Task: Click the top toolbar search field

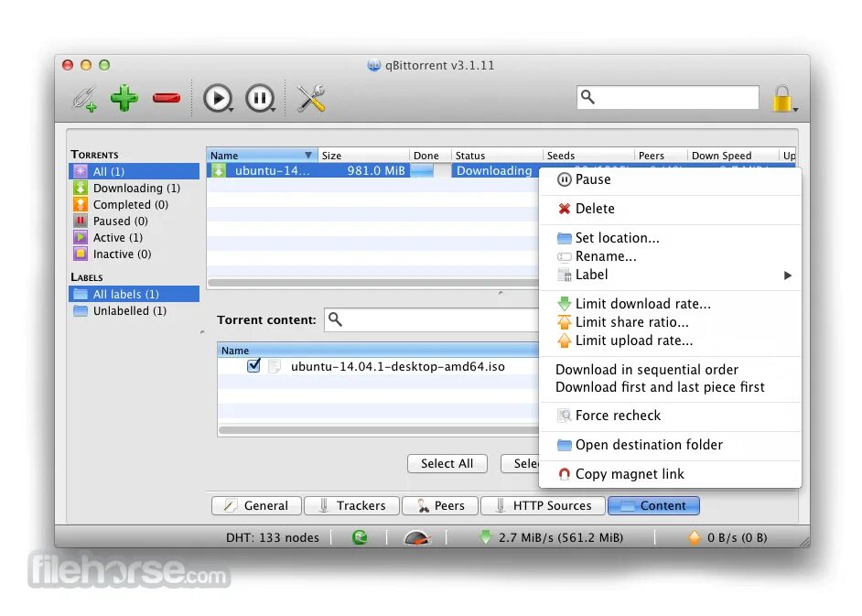Action: coord(667,97)
